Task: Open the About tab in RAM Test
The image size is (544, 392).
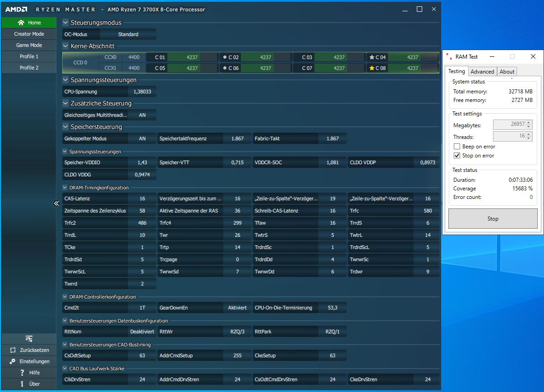Action: (507, 72)
